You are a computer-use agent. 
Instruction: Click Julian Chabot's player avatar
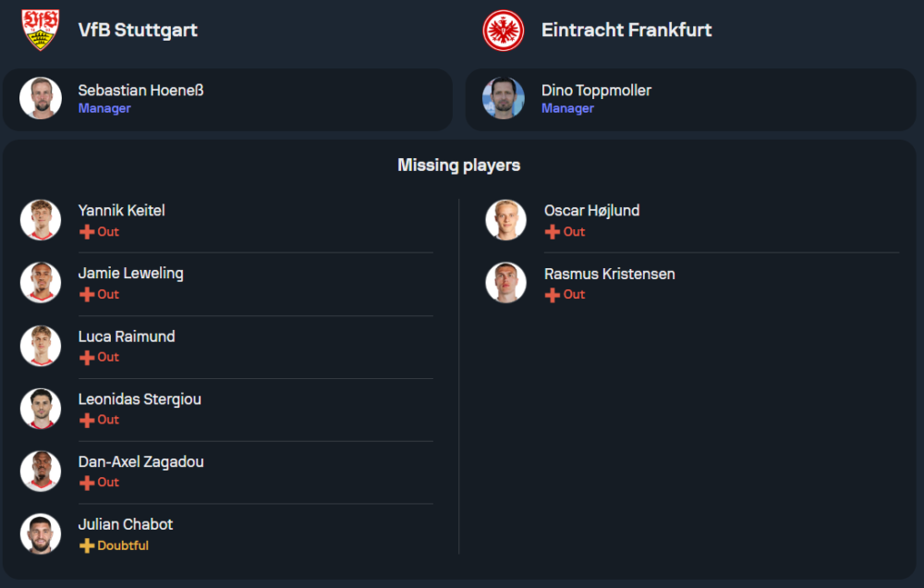[41, 533]
